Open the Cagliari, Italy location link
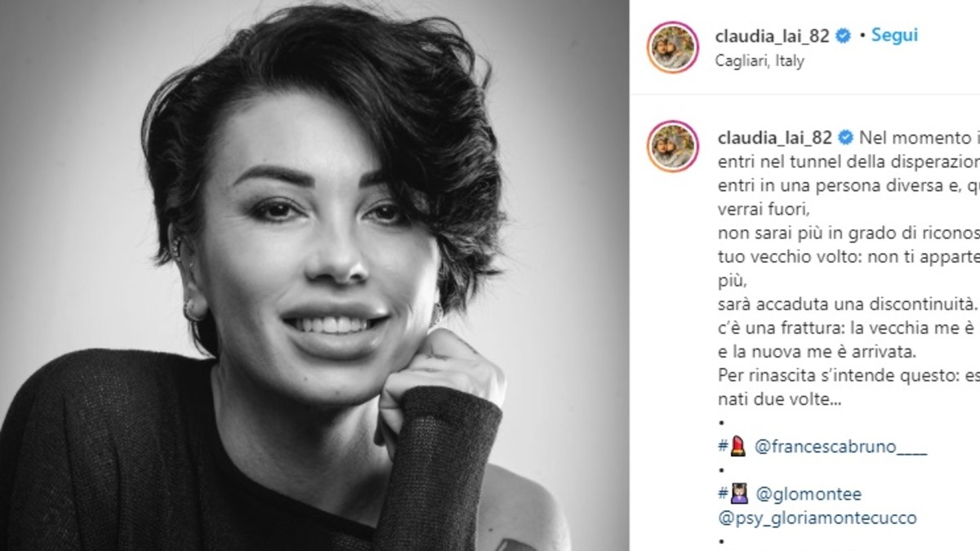980x551 pixels. (759, 61)
